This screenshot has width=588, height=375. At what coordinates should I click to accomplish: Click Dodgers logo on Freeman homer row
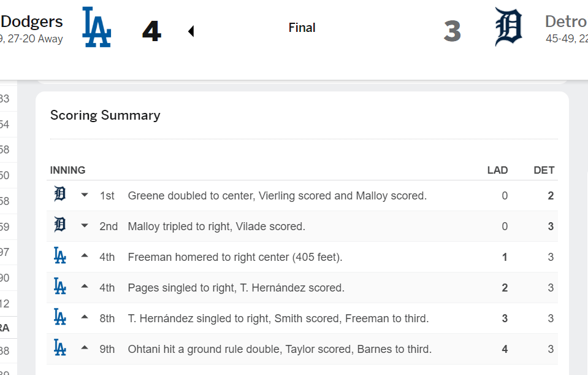point(59,257)
